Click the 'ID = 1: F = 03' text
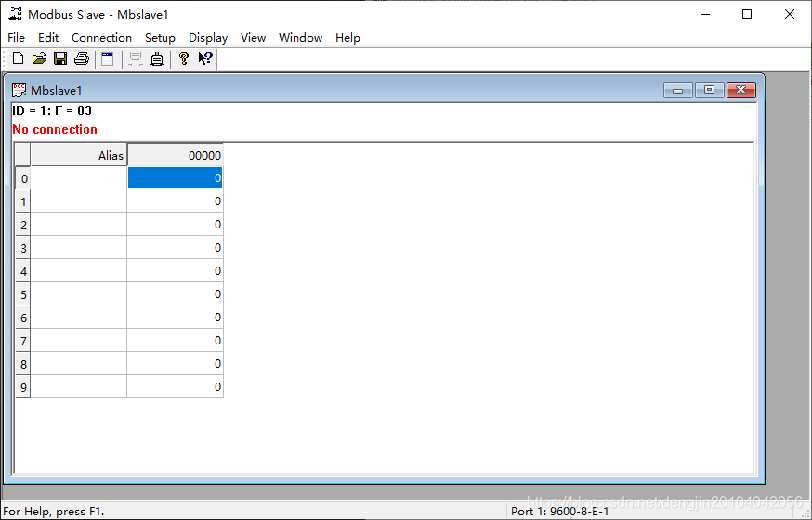 tap(52, 110)
